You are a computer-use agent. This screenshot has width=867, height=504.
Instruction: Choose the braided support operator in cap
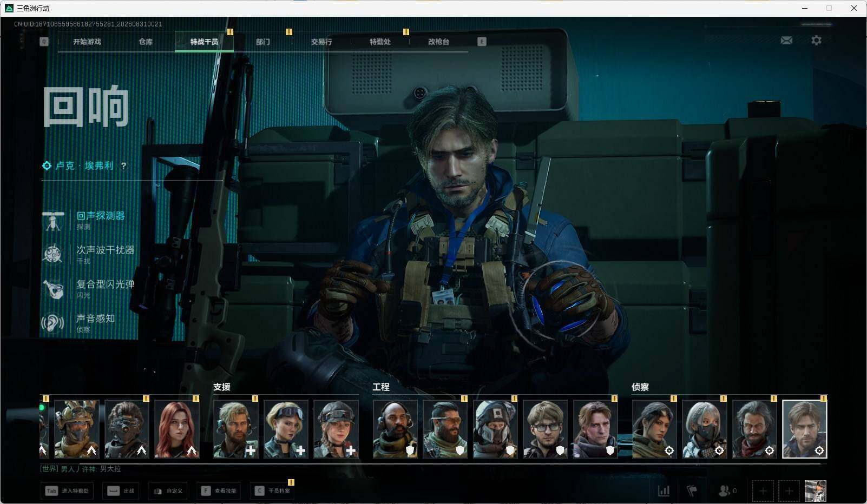pyautogui.click(x=336, y=429)
